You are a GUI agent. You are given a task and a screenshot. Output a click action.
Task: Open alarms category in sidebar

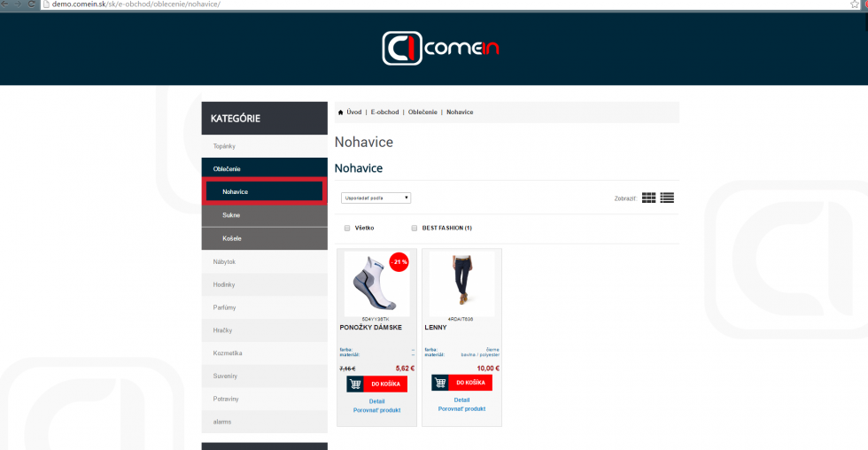pos(265,422)
